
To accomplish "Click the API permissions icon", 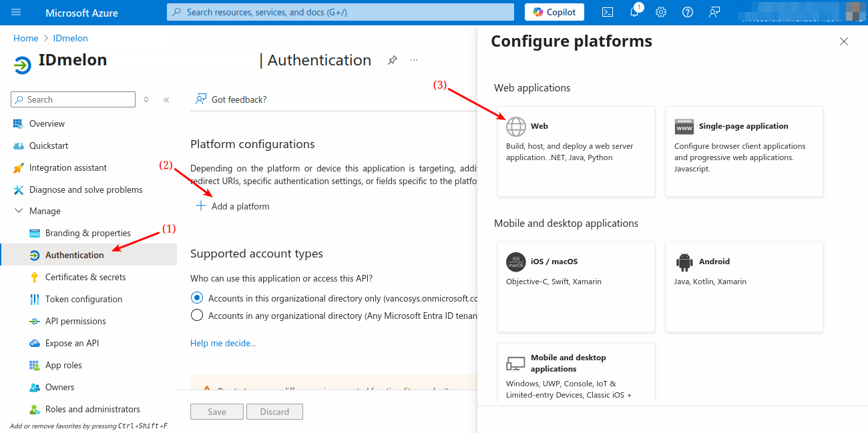I will click(34, 321).
